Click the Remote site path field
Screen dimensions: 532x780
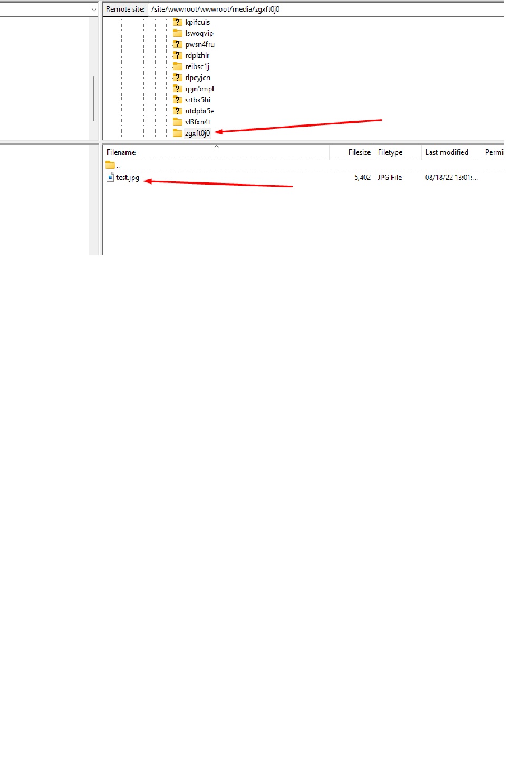point(324,9)
